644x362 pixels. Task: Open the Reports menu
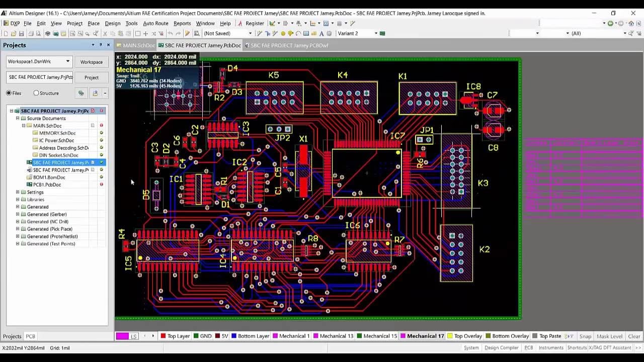pos(182,23)
